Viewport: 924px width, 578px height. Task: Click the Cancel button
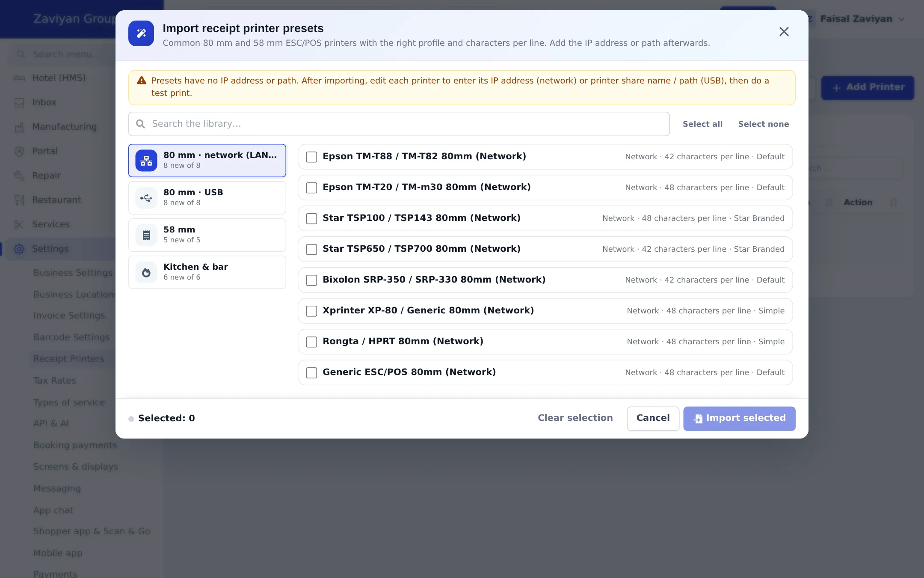(x=653, y=418)
